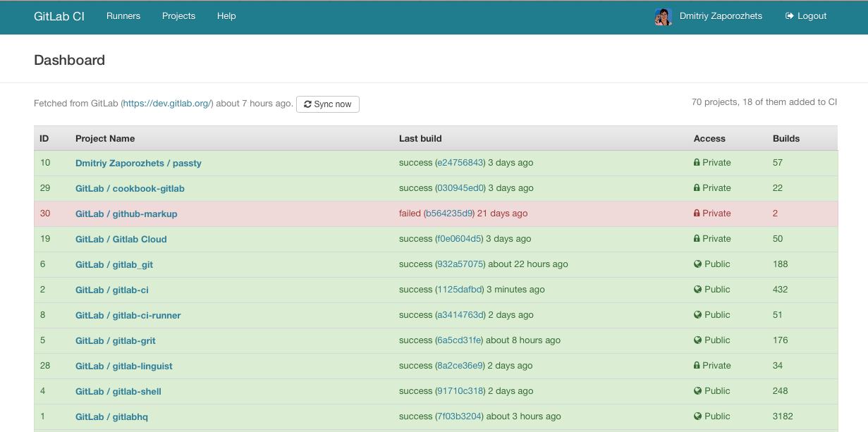Click the globe icon in gitlab-ci row
The image size is (868, 432).
[x=697, y=290]
